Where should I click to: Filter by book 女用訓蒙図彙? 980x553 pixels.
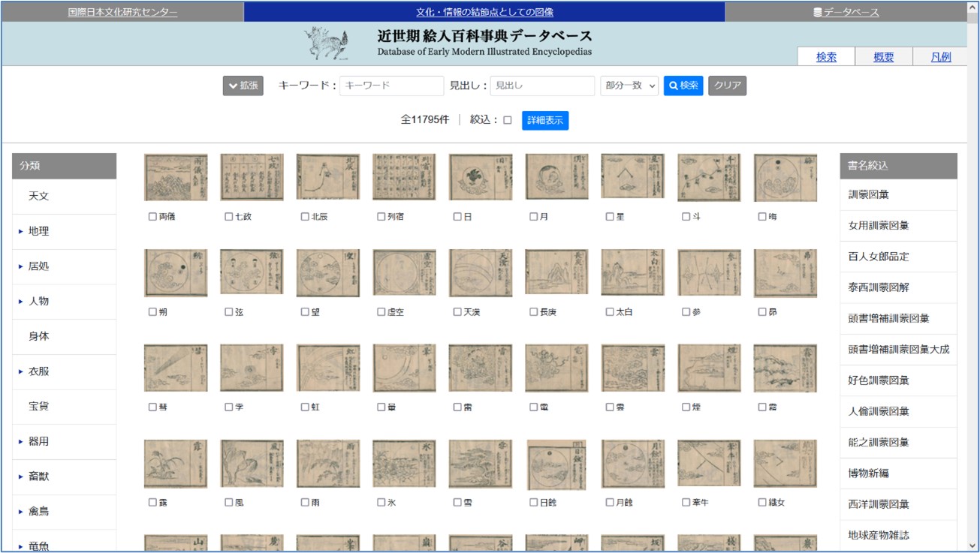coord(899,226)
